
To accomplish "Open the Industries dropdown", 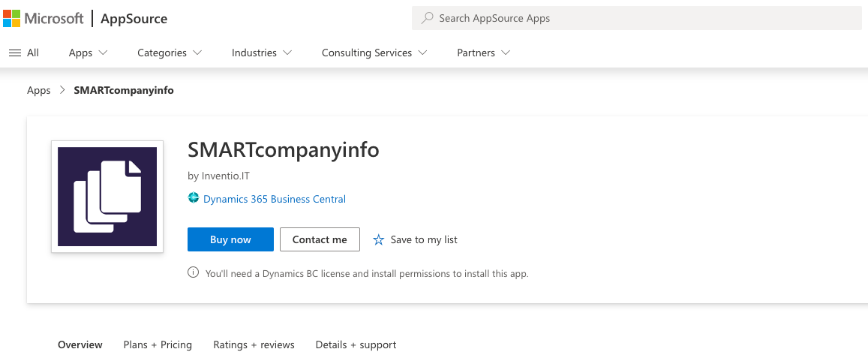I will click(x=261, y=53).
